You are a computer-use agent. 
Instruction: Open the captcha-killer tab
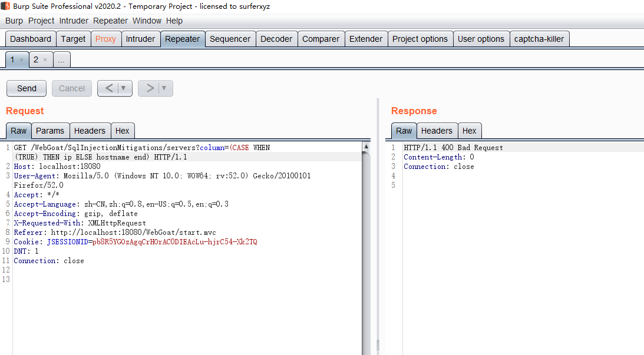coord(539,39)
